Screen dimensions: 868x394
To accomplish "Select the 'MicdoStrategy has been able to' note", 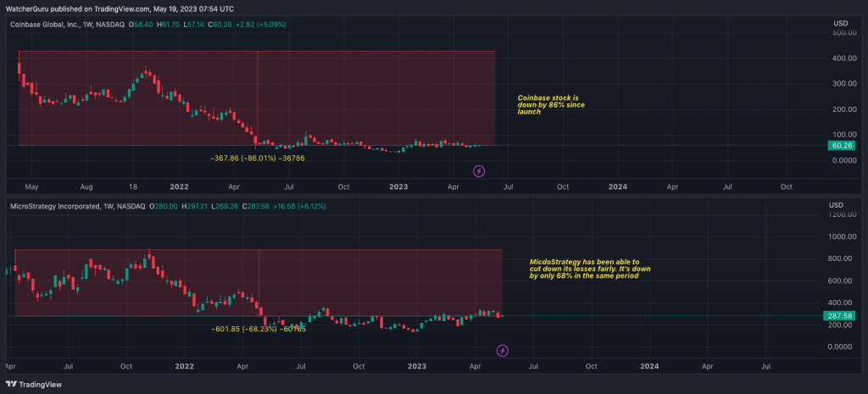I will click(x=590, y=269).
